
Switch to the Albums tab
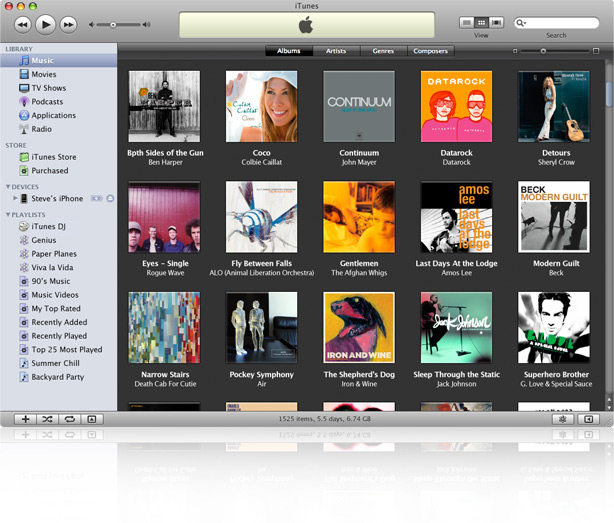(289, 51)
